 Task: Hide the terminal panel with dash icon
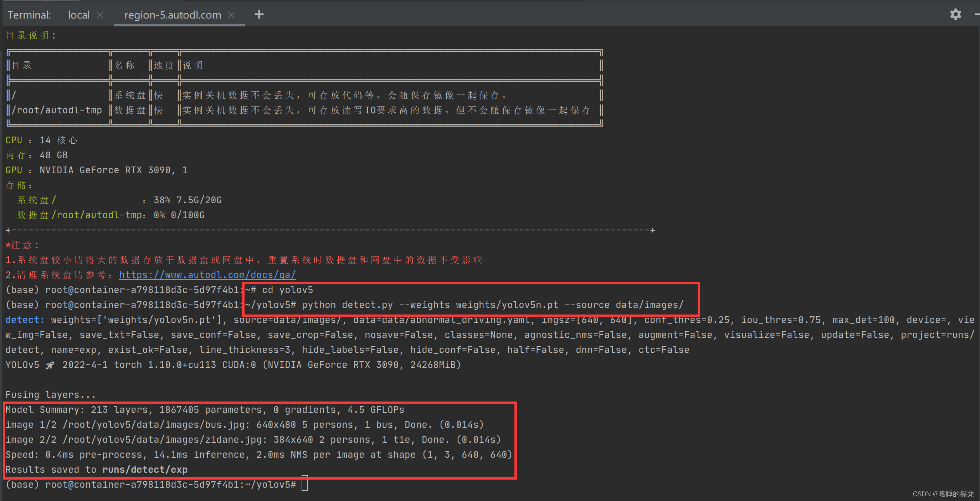(x=977, y=15)
